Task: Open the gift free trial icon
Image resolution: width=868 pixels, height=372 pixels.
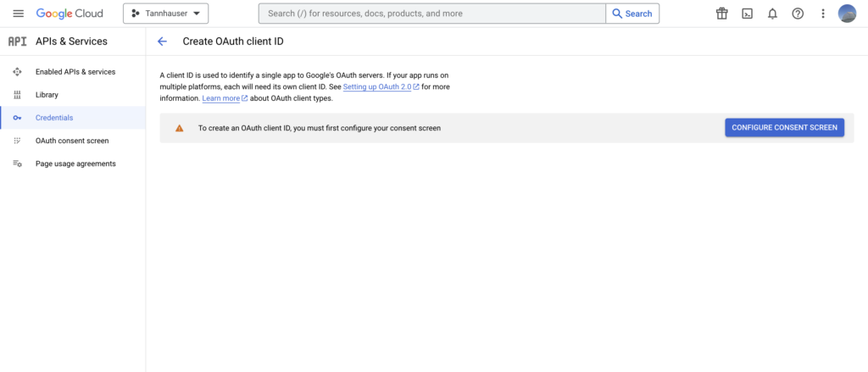Action: pos(722,14)
